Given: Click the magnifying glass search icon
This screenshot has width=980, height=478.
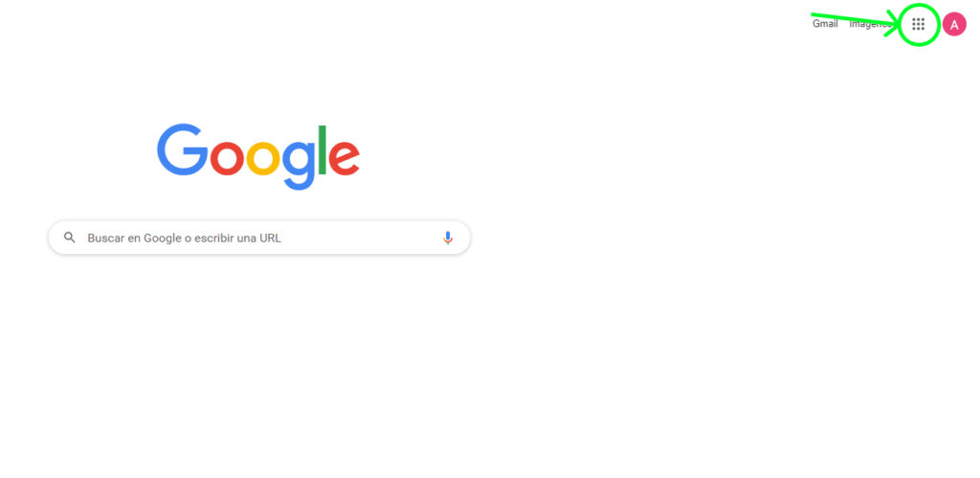Looking at the screenshot, I should (69, 238).
